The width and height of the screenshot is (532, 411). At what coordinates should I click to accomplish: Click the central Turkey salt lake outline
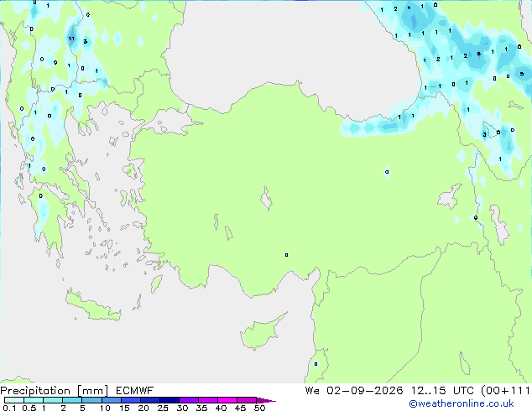266,198
